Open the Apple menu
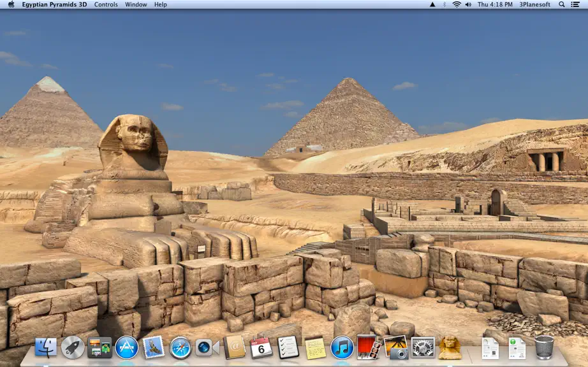This screenshot has width=588, height=367. [11, 4]
